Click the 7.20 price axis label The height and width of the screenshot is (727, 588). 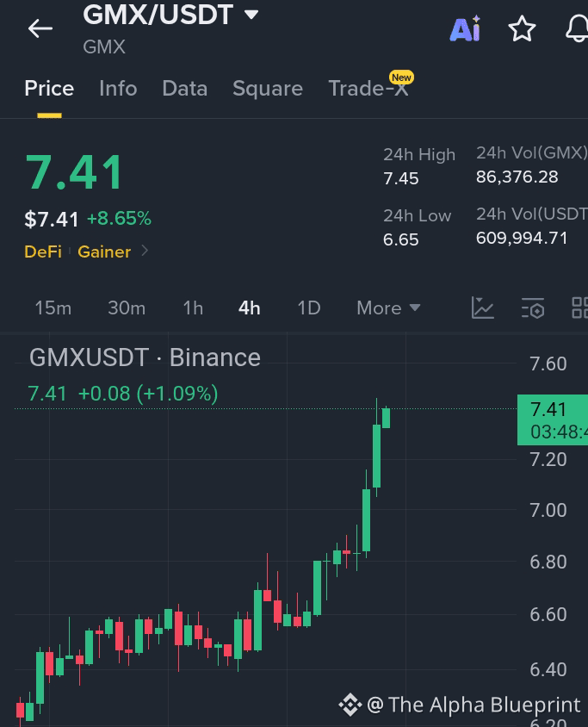[x=548, y=459]
